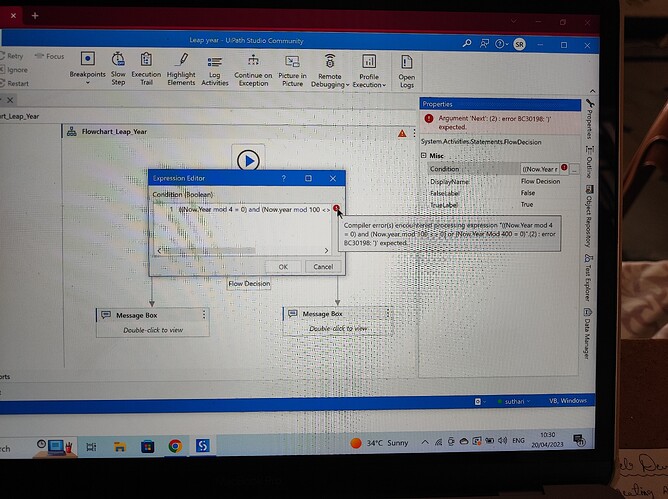Turn on Log Activities
The width and height of the screenshot is (668, 499).
pyautogui.click(x=215, y=71)
